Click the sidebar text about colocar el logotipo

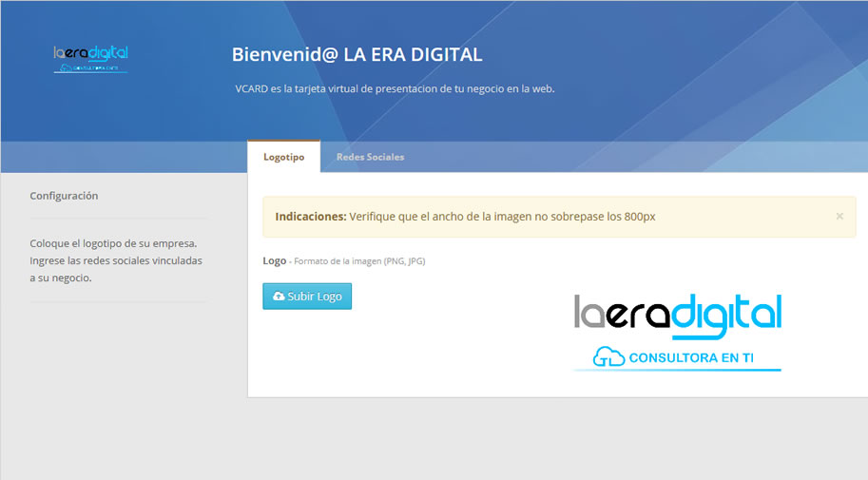113,243
